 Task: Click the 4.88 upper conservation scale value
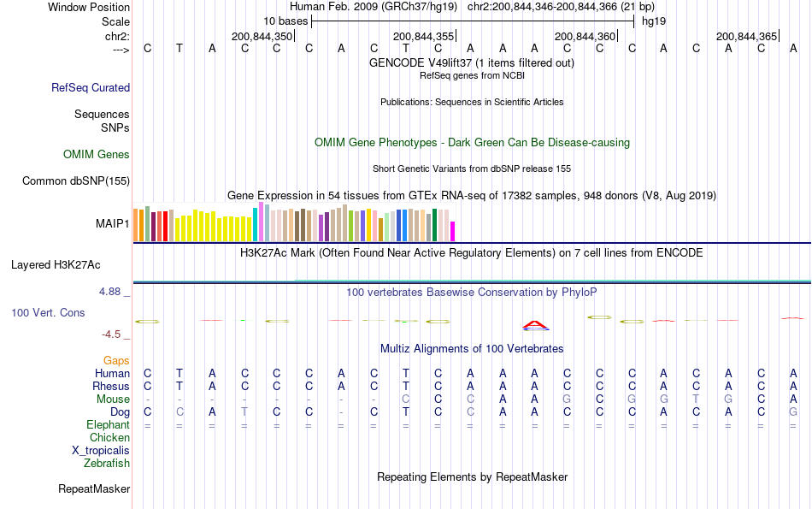[x=109, y=292]
